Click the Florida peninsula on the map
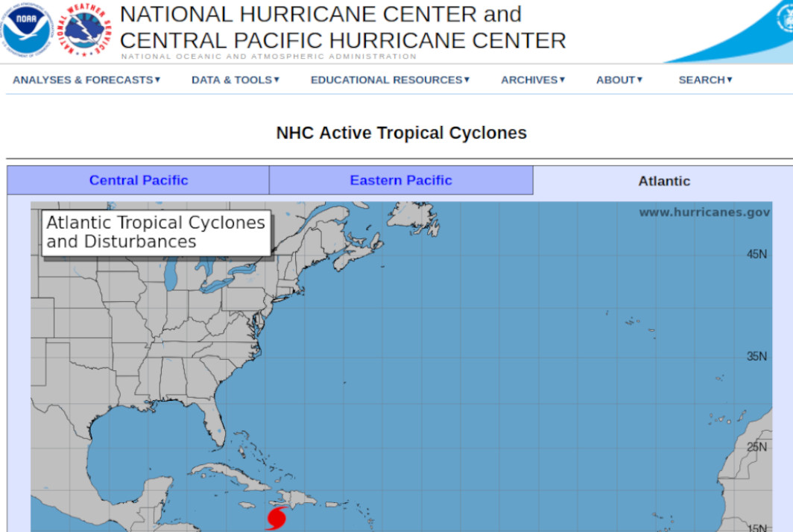Image resolution: width=793 pixels, height=532 pixels. click(215, 427)
